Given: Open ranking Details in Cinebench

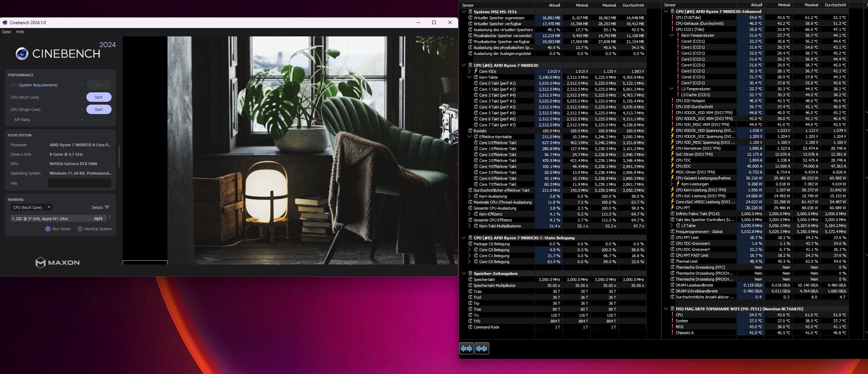Looking at the screenshot, I should pyautogui.click(x=100, y=207).
